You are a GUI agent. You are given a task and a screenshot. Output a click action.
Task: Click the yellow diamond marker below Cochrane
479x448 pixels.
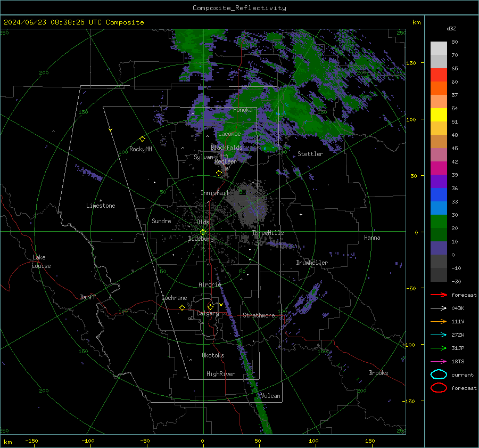182,307
